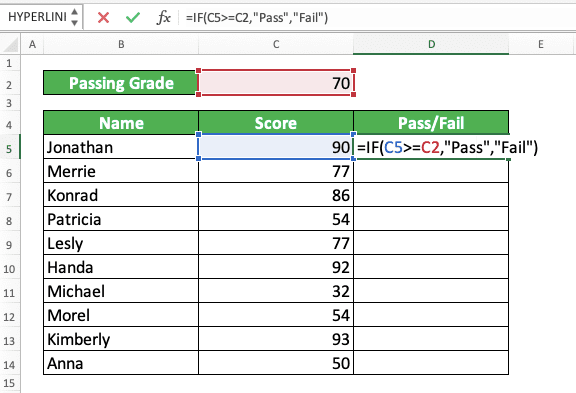Select row 3 header
576x393 pixels.
coord(10,103)
